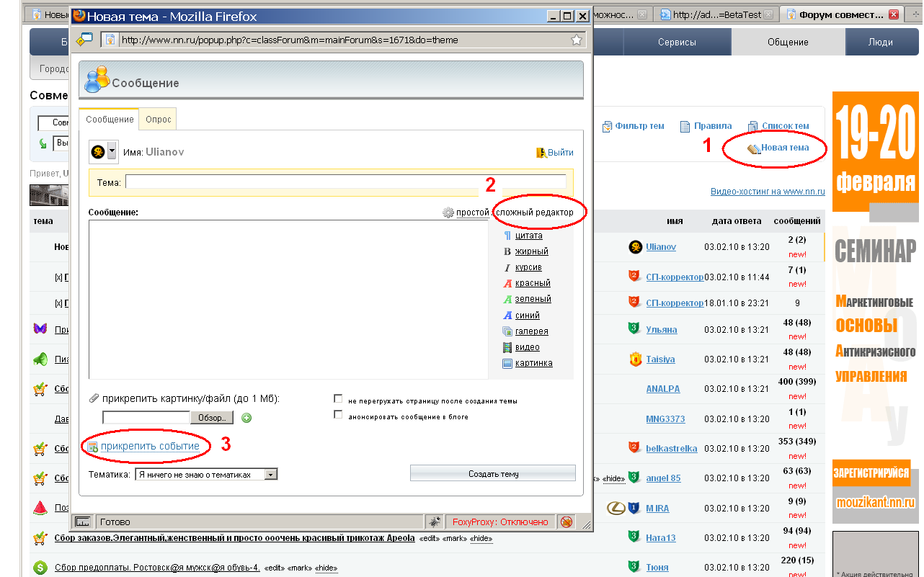Click the bug icon in the popup status bar
This screenshot has width=924, height=577.
pyautogui.click(x=435, y=522)
